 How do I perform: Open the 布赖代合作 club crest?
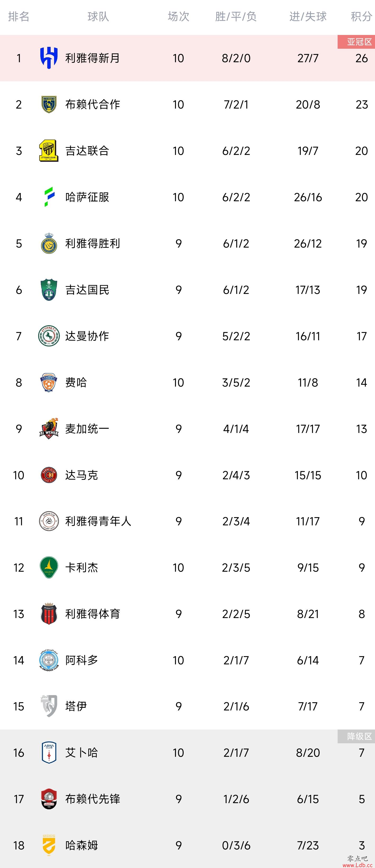click(49, 104)
